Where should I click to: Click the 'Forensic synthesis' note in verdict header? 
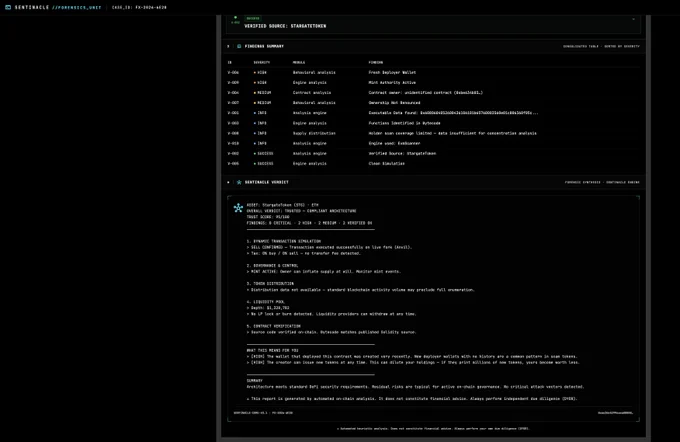click(602, 182)
